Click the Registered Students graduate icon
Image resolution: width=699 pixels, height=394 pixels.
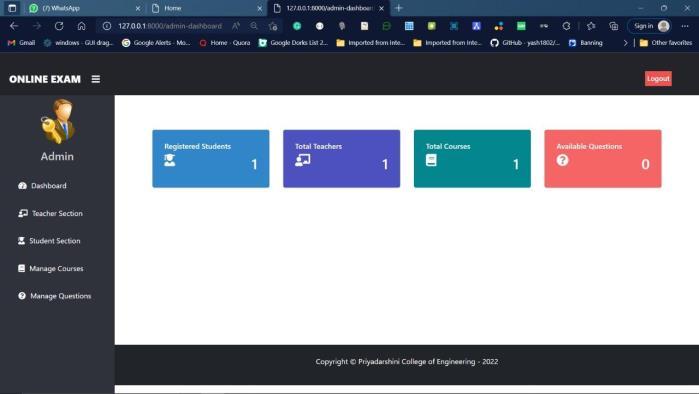tap(169, 160)
